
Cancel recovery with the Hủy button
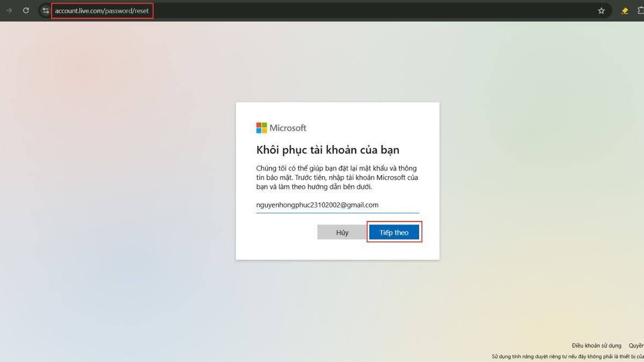point(341,232)
